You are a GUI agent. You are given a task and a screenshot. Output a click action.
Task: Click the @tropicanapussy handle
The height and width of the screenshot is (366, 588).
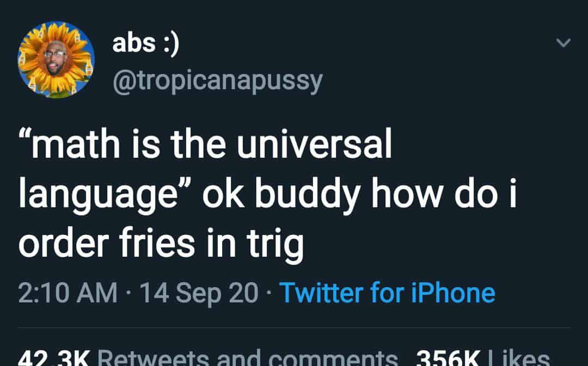pos(217,80)
